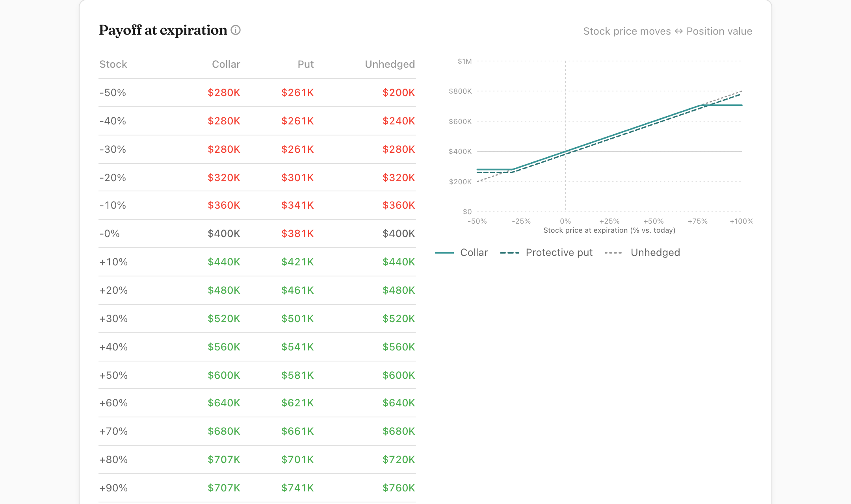The image size is (851, 504).
Task: Click the $720K Unhedged value
Action: point(399,460)
